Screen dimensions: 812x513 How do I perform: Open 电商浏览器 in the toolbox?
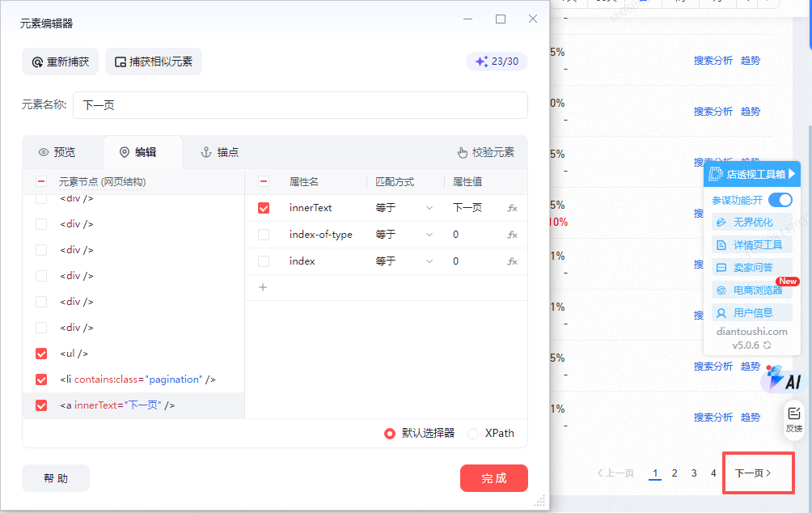(752, 290)
